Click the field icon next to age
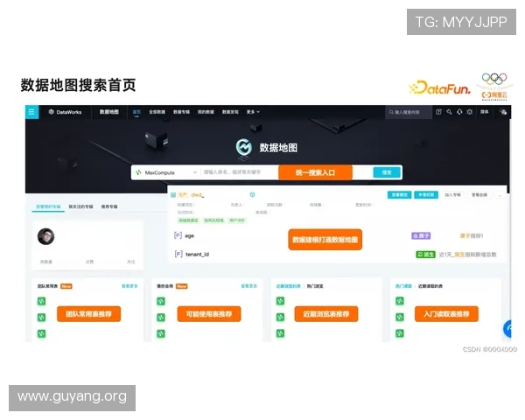This screenshot has height=420, width=525. tap(178, 235)
